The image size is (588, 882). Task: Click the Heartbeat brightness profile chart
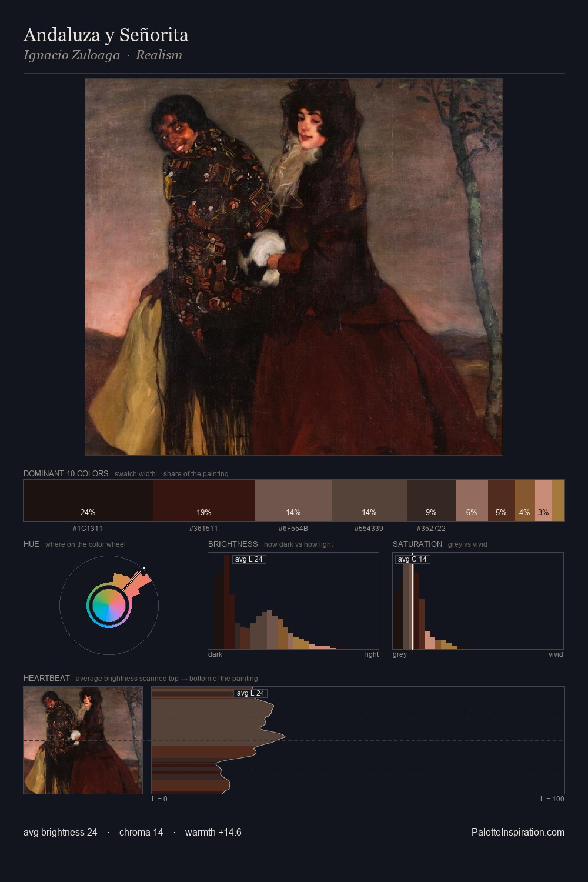click(x=358, y=740)
